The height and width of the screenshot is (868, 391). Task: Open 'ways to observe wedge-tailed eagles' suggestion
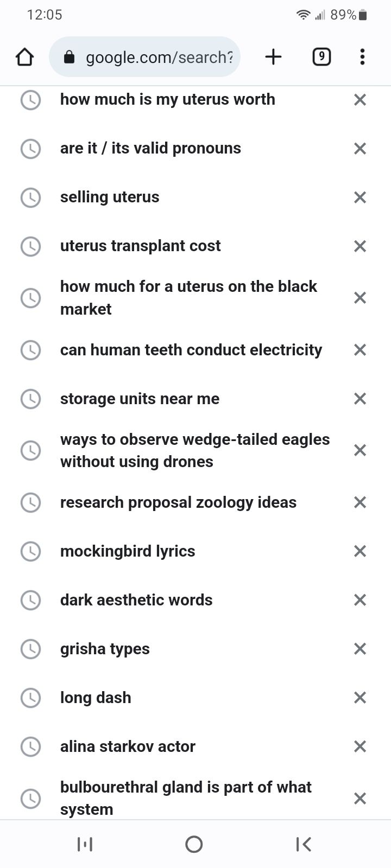click(x=195, y=450)
